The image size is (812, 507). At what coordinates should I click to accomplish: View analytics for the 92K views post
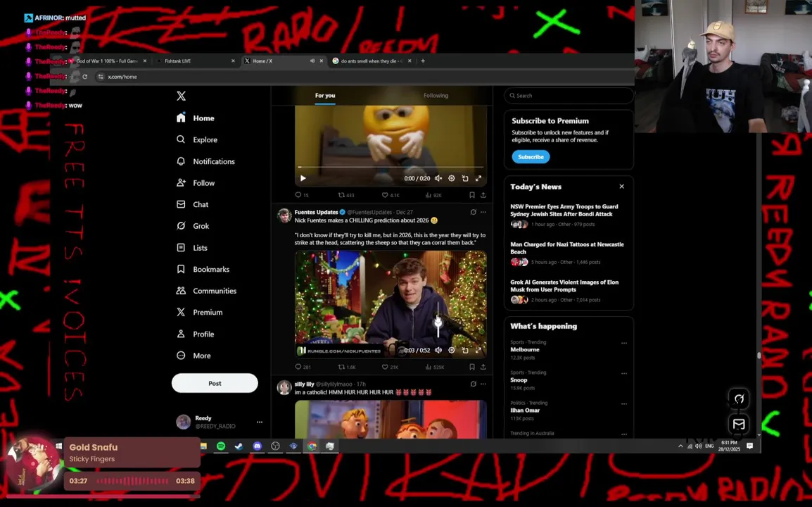[433, 195]
